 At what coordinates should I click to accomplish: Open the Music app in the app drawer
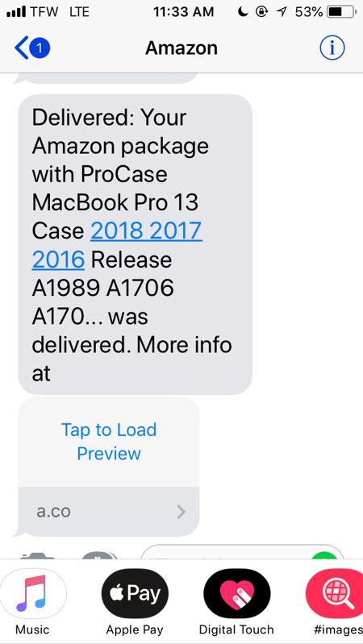[33, 596]
